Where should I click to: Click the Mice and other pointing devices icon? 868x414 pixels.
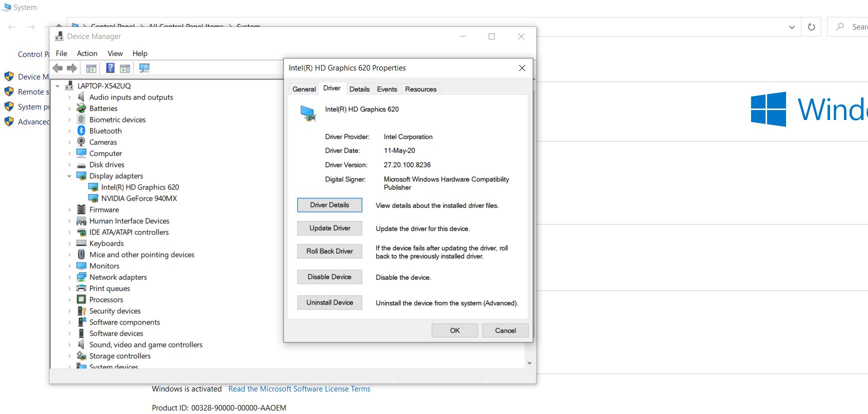81,254
